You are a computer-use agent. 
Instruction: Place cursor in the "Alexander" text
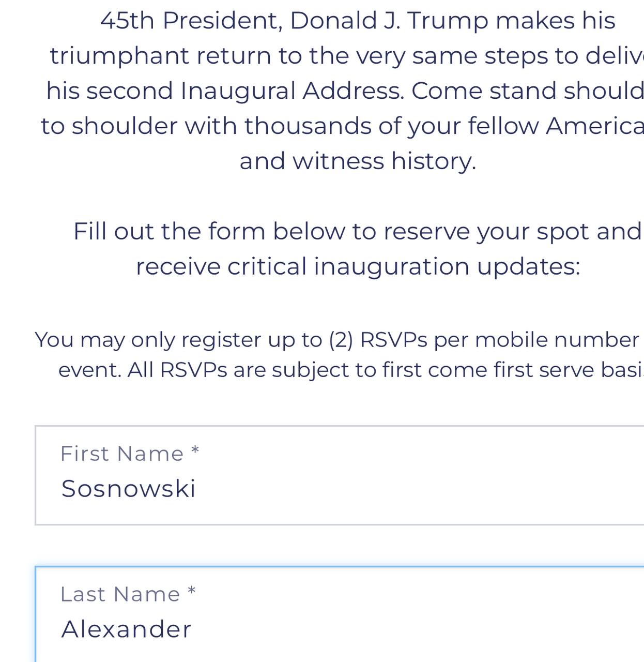[x=126, y=629]
